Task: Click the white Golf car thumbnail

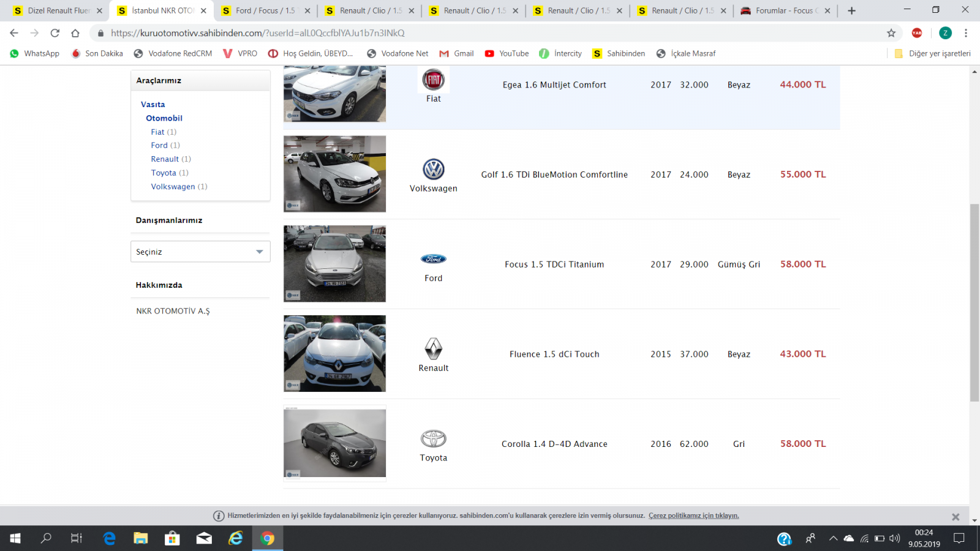Action: tap(334, 174)
